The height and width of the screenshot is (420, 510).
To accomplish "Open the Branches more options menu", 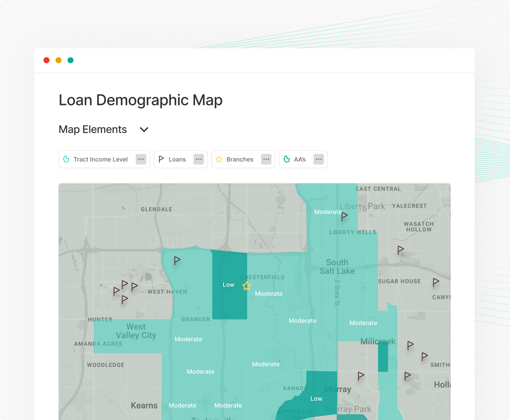I will click(266, 159).
